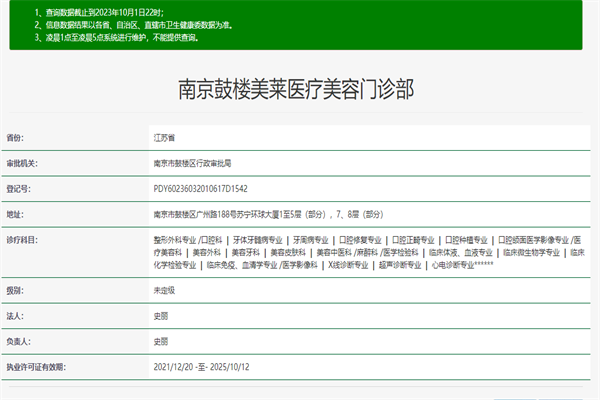Click the 负责人 label
This screenshot has width=600, height=400.
coord(18,341)
